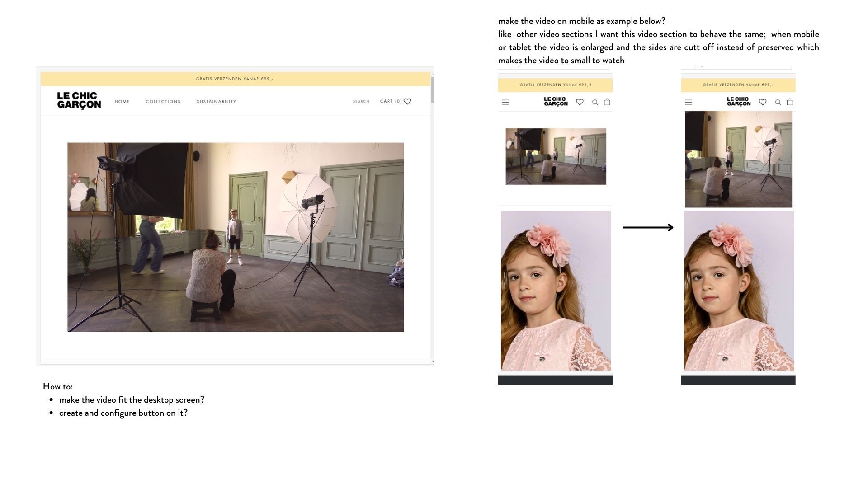Click shopping bag icon in left mobile header

[x=607, y=102]
